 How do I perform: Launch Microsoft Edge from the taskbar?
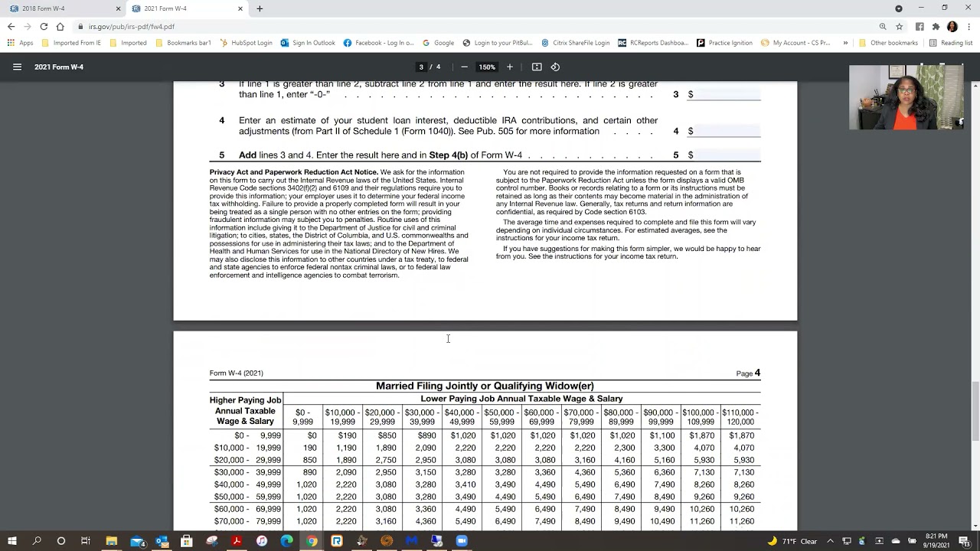tap(286, 541)
